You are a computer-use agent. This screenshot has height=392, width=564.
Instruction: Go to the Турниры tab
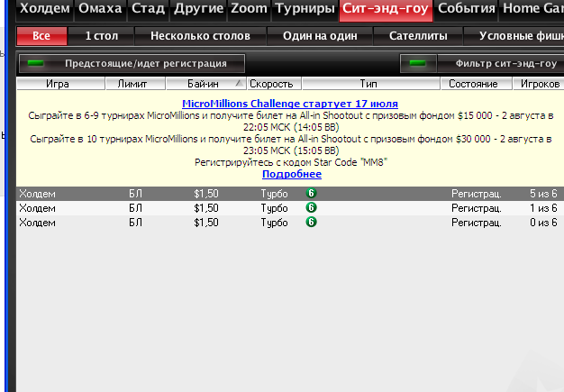click(x=305, y=9)
